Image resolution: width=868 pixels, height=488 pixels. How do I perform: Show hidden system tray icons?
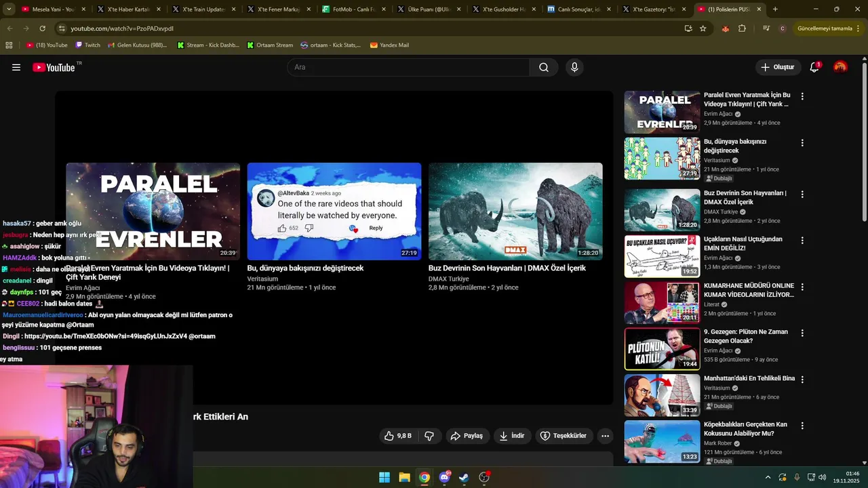pos(768,477)
